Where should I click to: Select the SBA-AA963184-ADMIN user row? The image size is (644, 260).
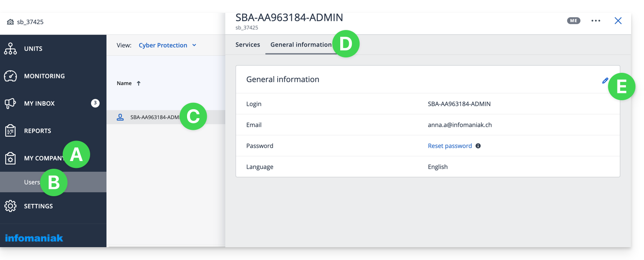pos(154,117)
